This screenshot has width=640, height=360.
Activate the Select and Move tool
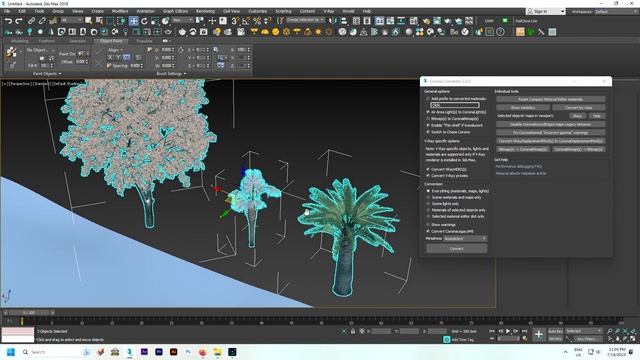[133, 20]
